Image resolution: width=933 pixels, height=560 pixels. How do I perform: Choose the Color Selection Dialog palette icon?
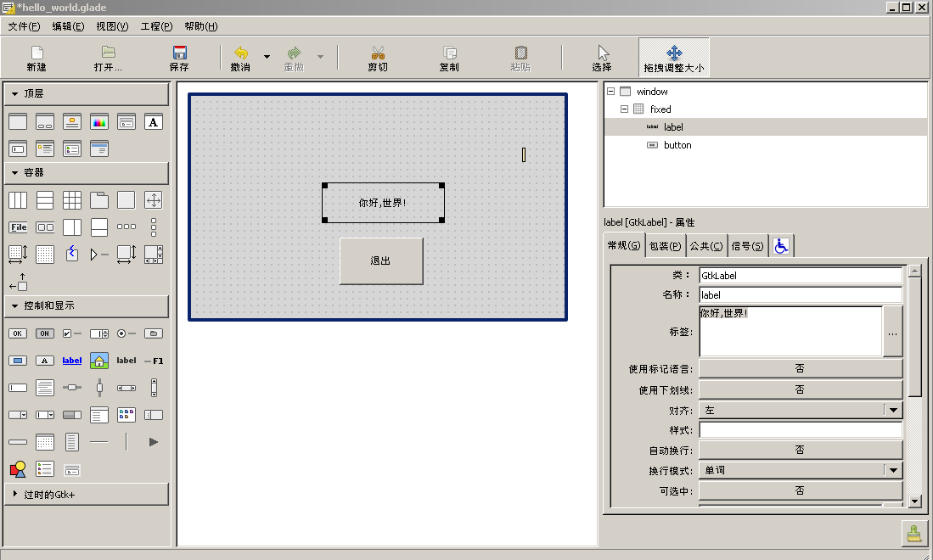(x=99, y=121)
